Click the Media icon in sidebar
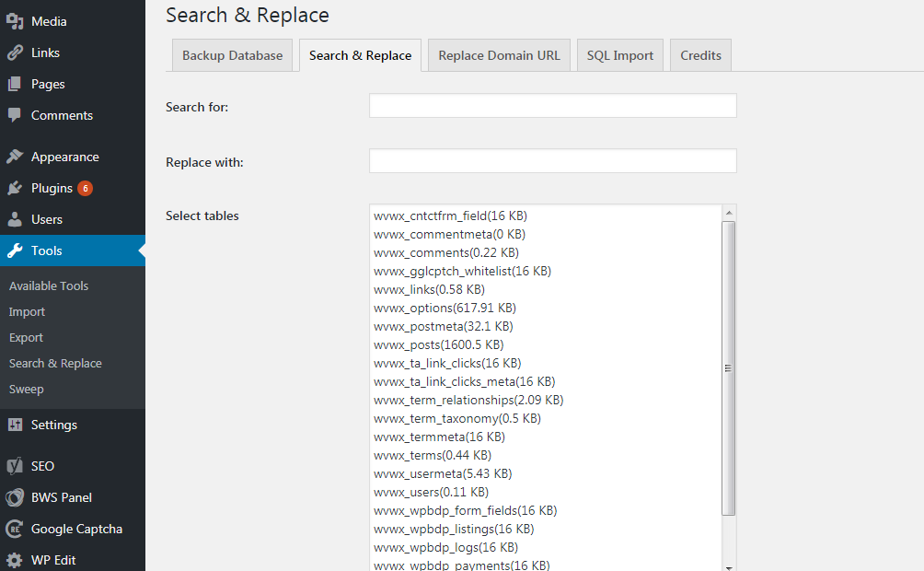 pos(15,21)
